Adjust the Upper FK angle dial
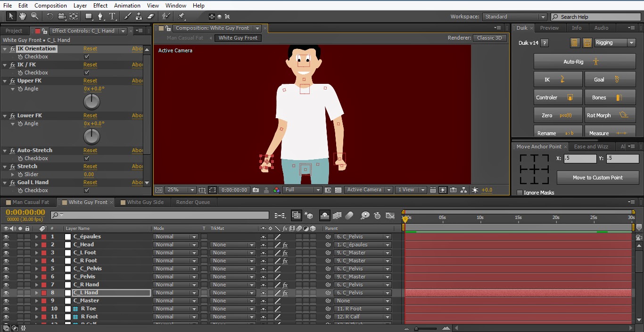This screenshot has height=332, width=644. coord(91,101)
